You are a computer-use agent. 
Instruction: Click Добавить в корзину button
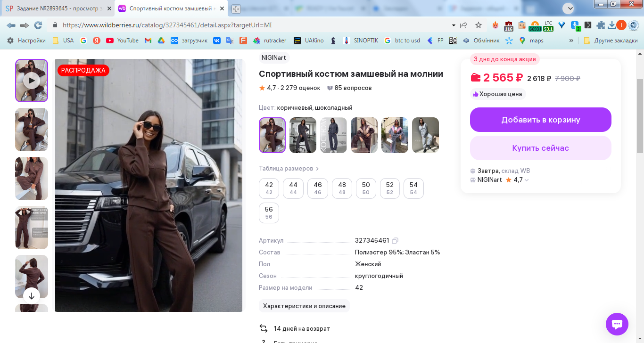point(541,120)
